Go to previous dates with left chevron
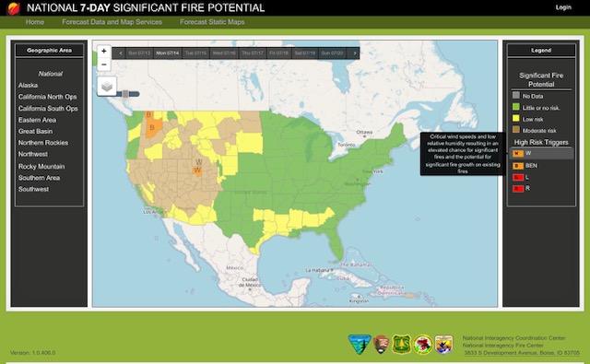This screenshot has width=590, height=364. (x=121, y=53)
